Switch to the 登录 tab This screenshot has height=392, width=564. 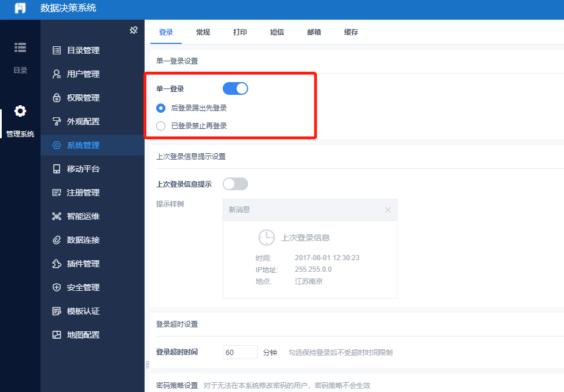166,32
